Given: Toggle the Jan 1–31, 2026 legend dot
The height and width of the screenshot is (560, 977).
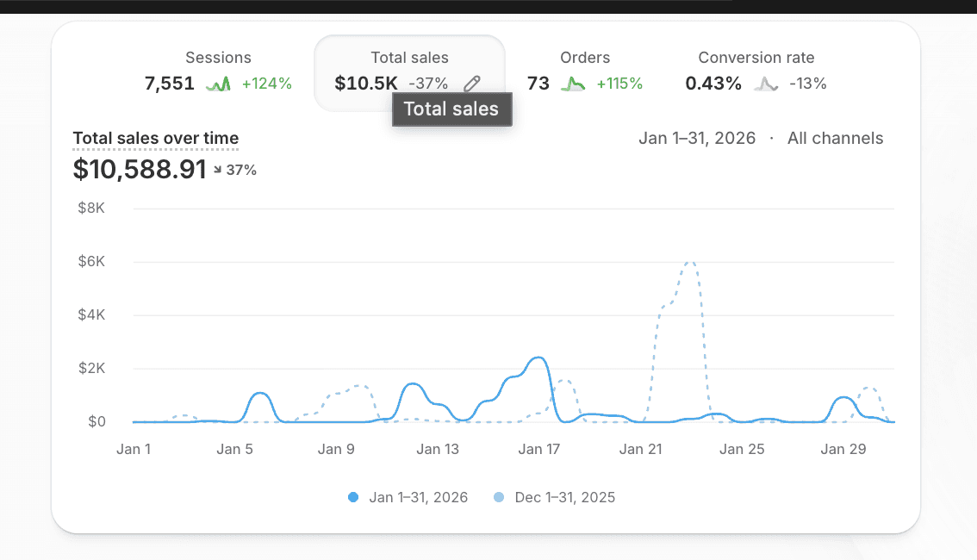Looking at the screenshot, I should tap(353, 497).
